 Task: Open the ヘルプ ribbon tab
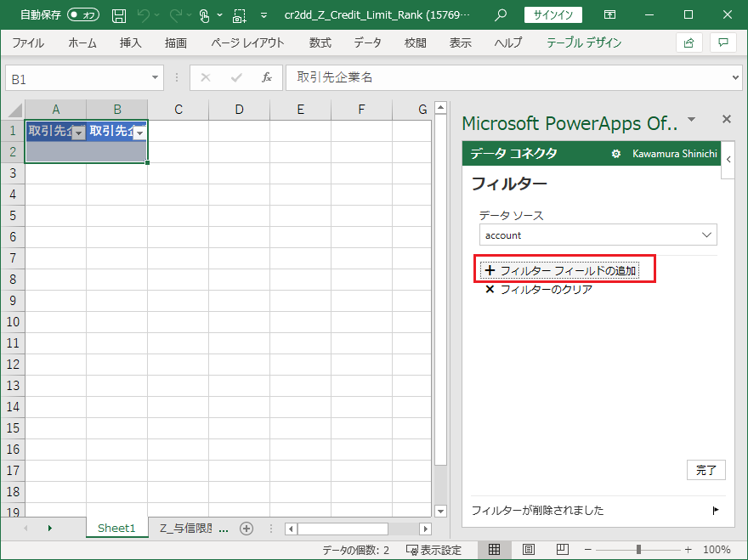click(x=508, y=43)
